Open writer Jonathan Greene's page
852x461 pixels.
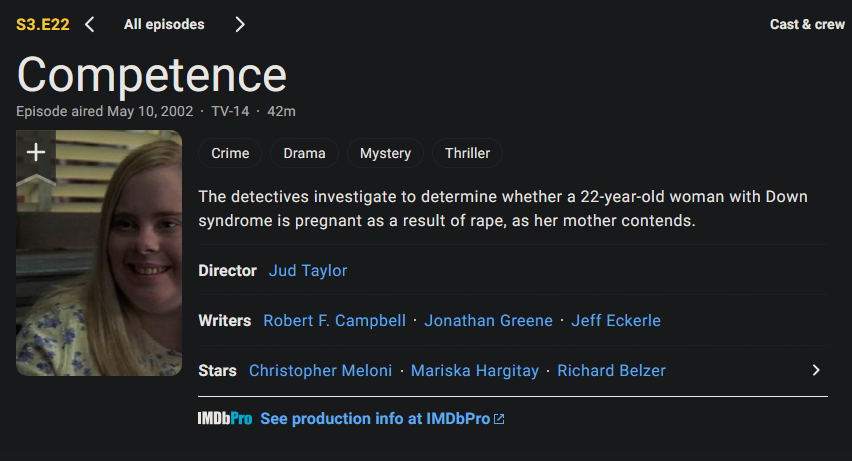point(488,320)
